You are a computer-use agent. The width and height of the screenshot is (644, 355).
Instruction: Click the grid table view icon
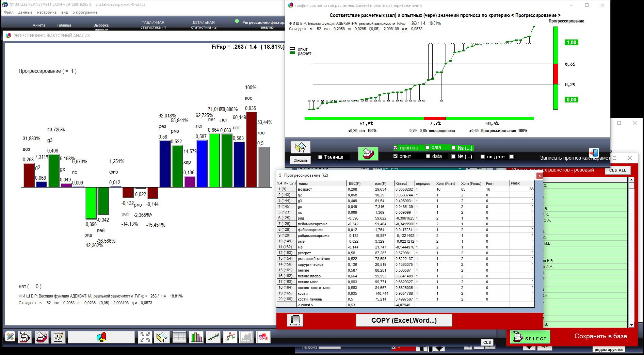[x=179, y=337]
